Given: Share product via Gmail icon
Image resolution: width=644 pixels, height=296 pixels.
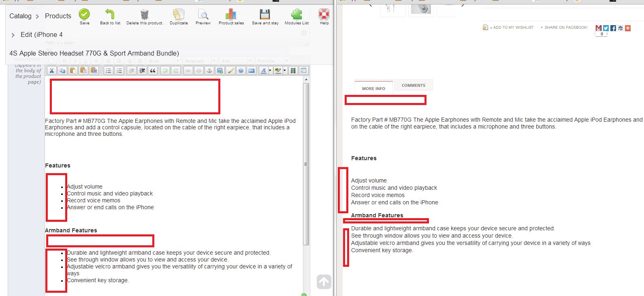Looking at the screenshot, I should click(599, 28).
